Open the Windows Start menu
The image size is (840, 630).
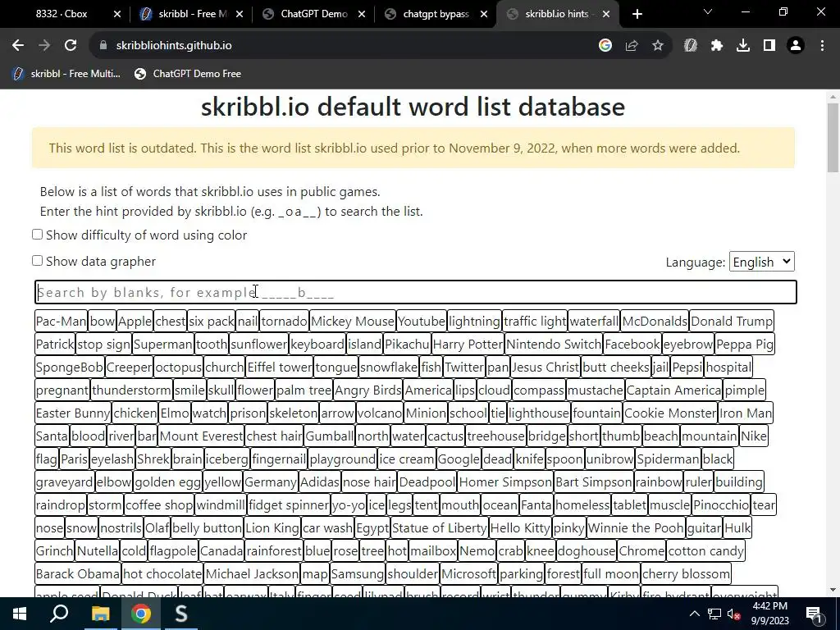(20, 614)
